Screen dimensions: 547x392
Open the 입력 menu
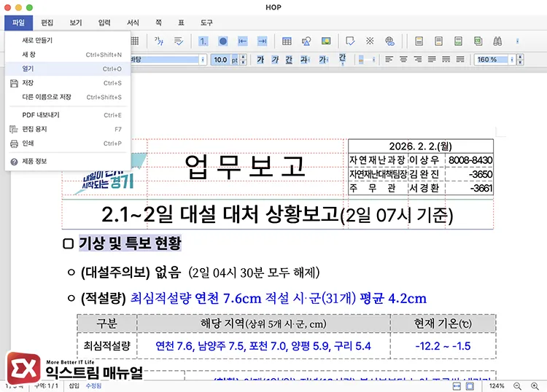(104, 23)
